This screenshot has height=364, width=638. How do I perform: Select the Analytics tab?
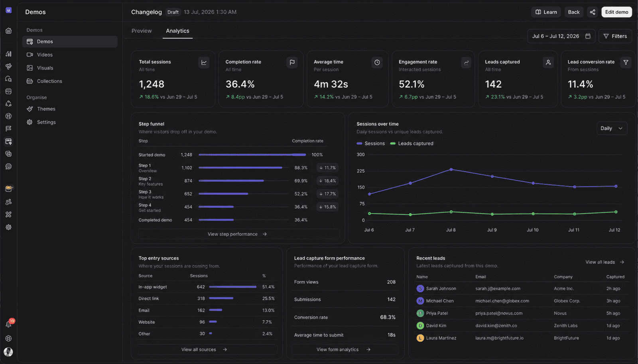point(177,31)
